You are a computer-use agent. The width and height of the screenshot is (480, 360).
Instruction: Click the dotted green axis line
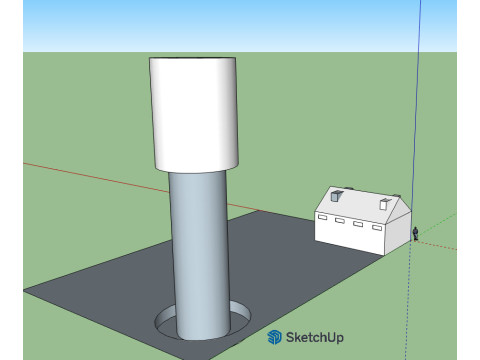tap(437, 224)
